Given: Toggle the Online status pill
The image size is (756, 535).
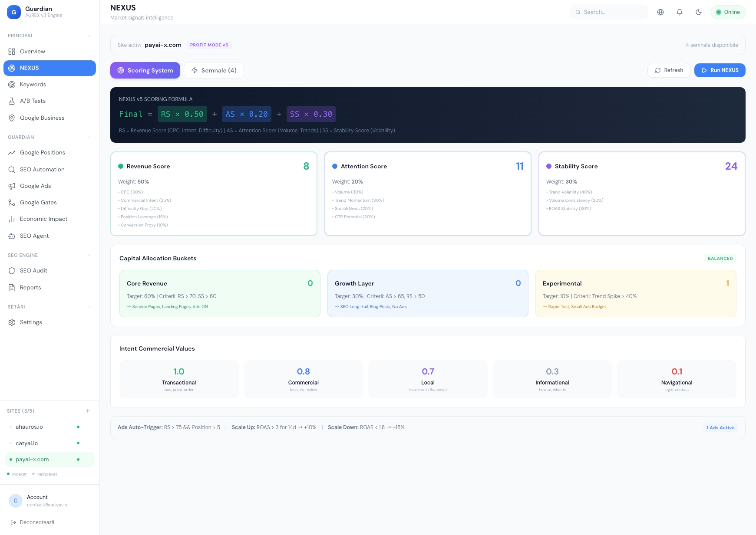Looking at the screenshot, I should coord(728,12).
